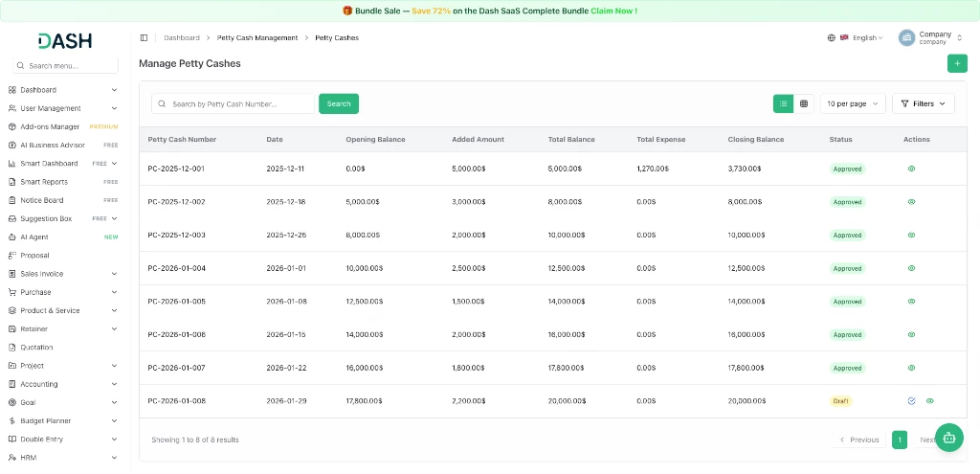Open the Double Entry menu item
Image resolution: width=980 pixels, height=474 pixels.
[63, 439]
